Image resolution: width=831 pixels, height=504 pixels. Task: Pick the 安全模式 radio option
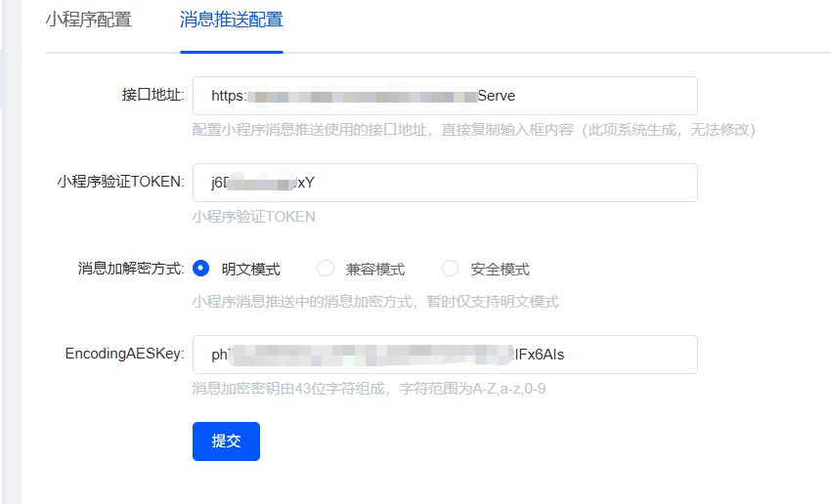point(450,269)
